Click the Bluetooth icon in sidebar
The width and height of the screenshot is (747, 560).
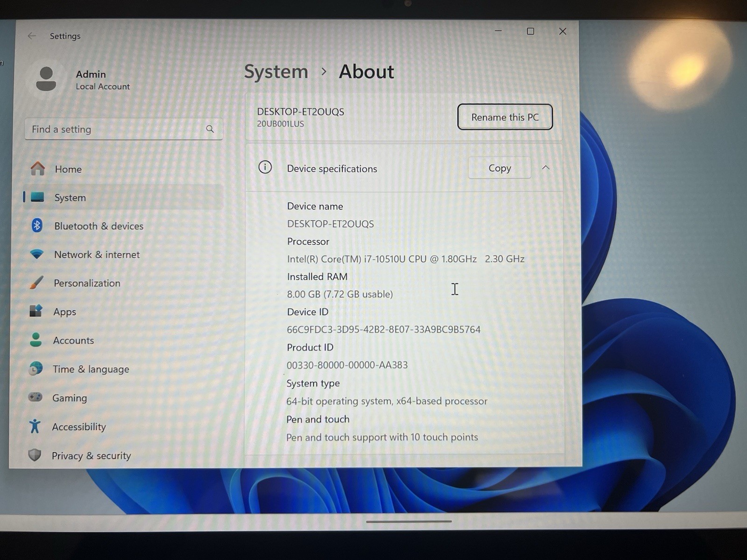click(37, 225)
